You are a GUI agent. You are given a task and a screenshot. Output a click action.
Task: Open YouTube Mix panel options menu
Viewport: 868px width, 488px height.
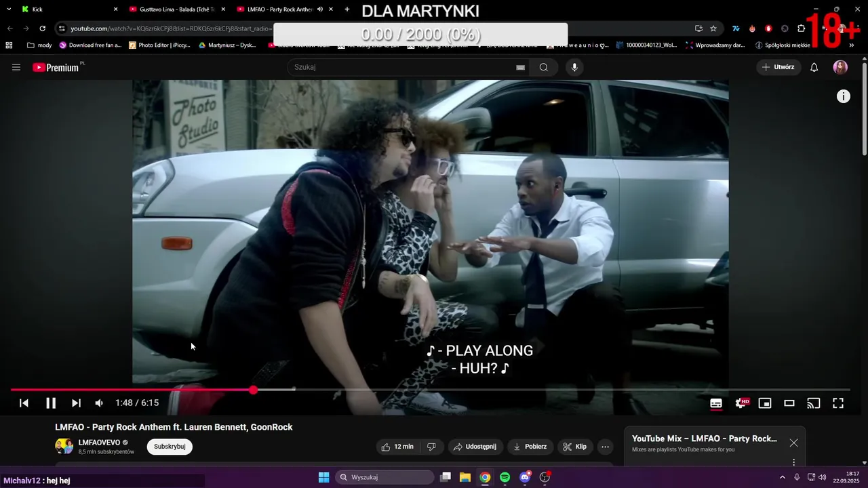(x=793, y=462)
